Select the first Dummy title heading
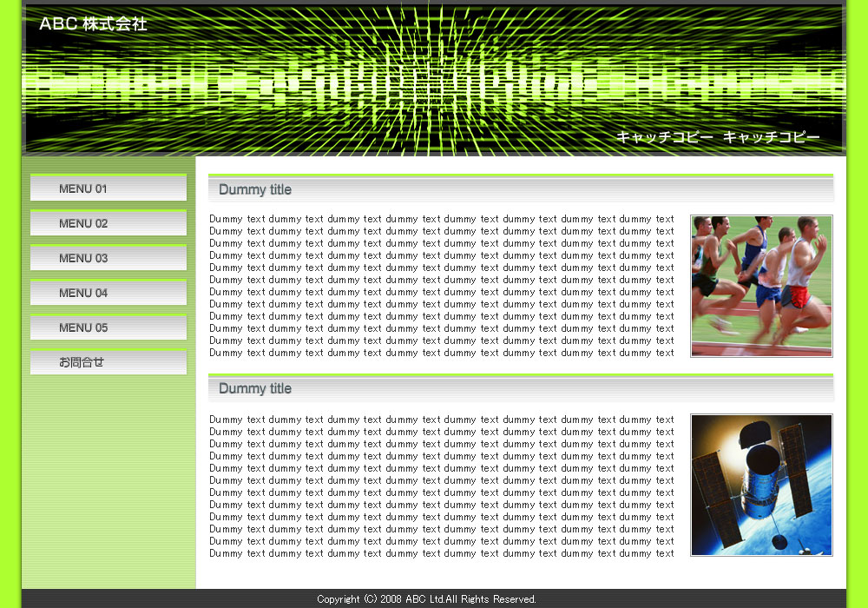The width and height of the screenshot is (868, 608). (x=255, y=190)
